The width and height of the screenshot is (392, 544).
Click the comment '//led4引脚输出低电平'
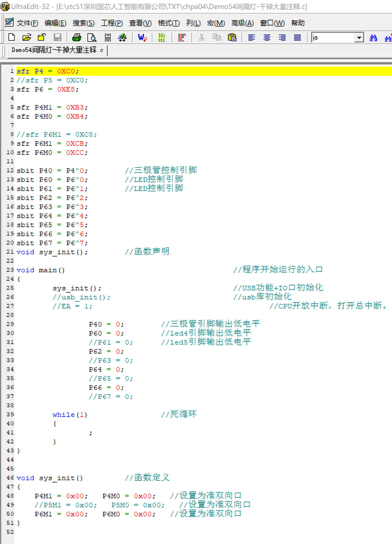pyautogui.click(x=206, y=333)
